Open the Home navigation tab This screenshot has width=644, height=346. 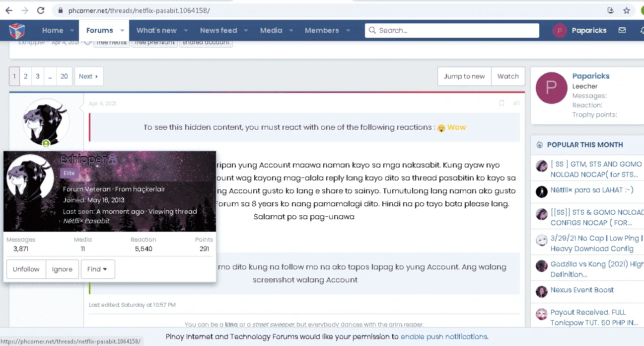[53, 30]
